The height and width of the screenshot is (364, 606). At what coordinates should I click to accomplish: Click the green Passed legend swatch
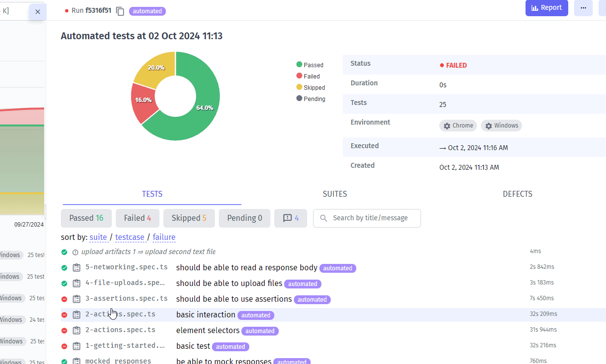point(299,65)
